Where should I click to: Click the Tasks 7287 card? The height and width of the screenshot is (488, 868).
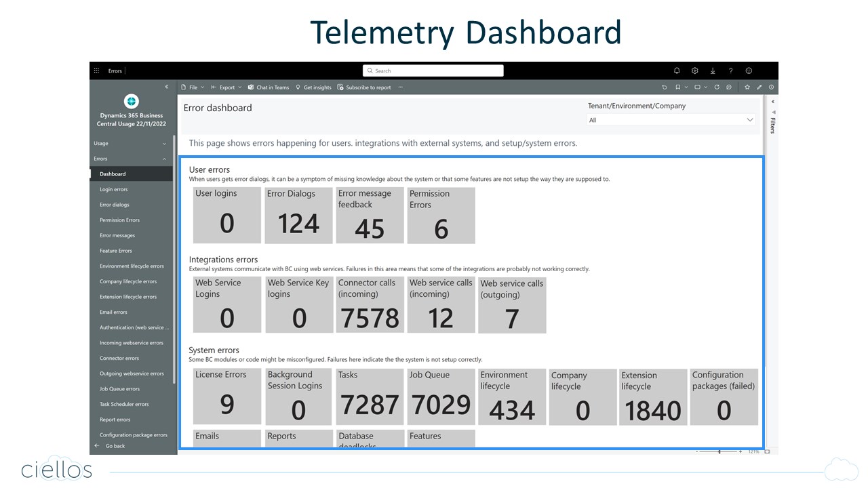370,396
